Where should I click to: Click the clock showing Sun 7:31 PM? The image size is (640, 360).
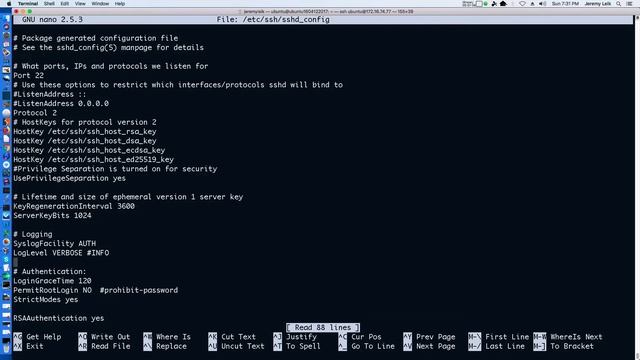[x=565, y=4]
